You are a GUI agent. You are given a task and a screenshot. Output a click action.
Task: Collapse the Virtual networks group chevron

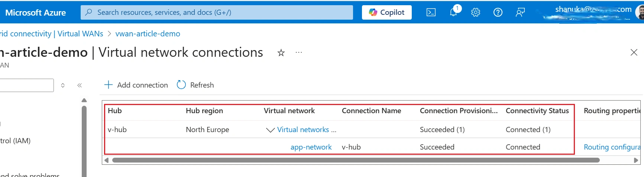271,130
